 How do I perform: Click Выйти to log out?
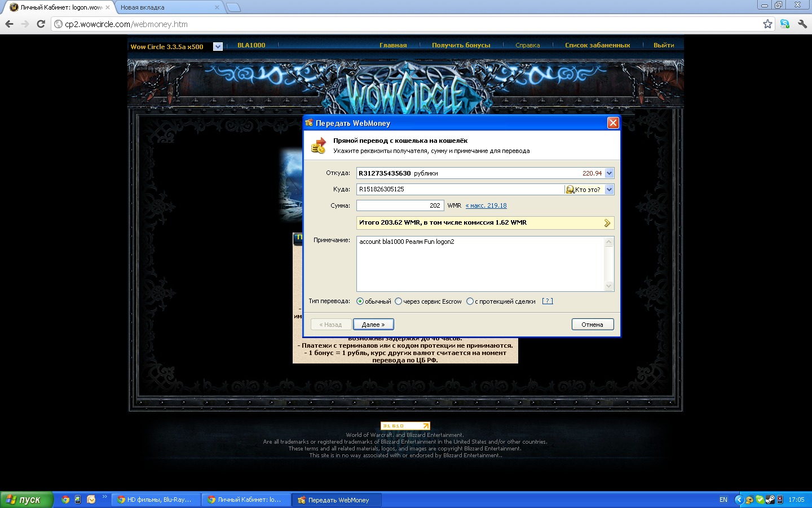pyautogui.click(x=664, y=45)
